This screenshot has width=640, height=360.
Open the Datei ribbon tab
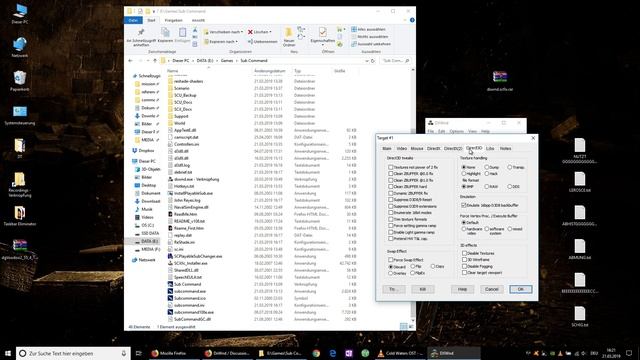[x=133, y=20]
